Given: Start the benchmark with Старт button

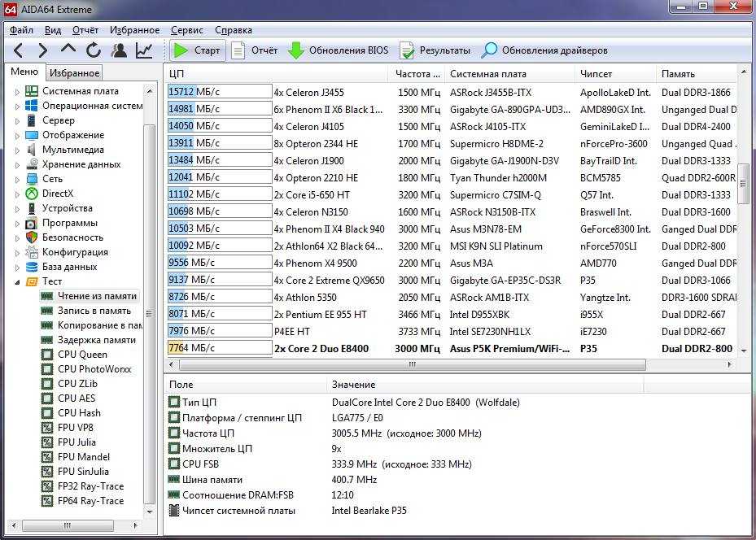Looking at the screenshot, I should (197, 50).
